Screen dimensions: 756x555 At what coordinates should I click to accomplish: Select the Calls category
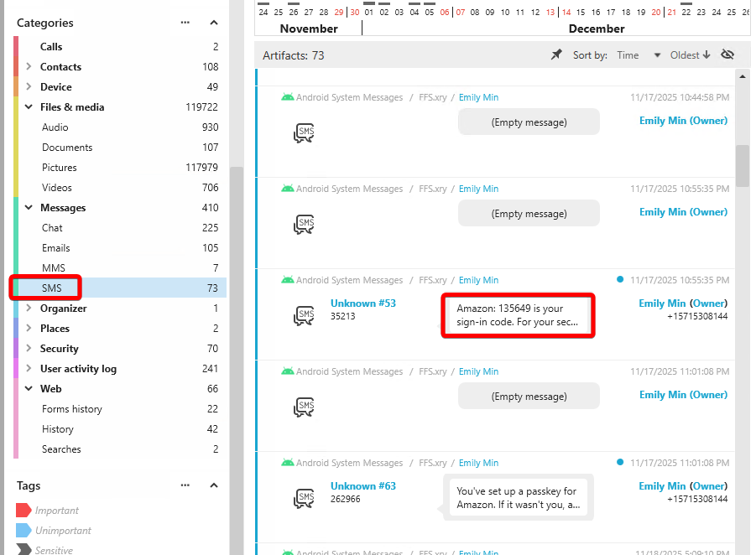tap(120, 47)
